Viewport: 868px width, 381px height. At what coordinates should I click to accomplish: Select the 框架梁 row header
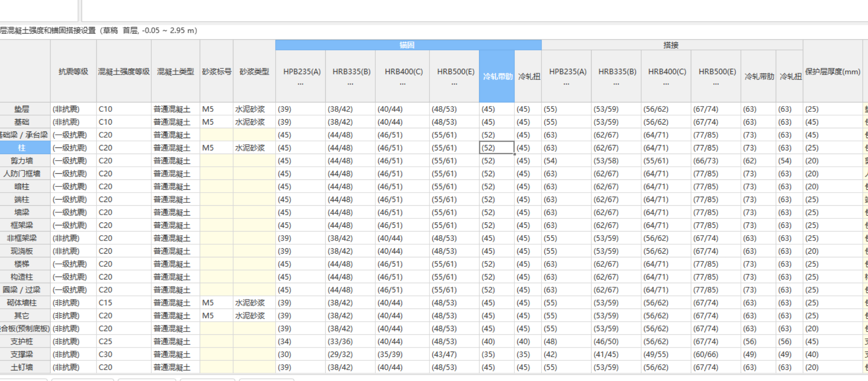coord(25,225)
